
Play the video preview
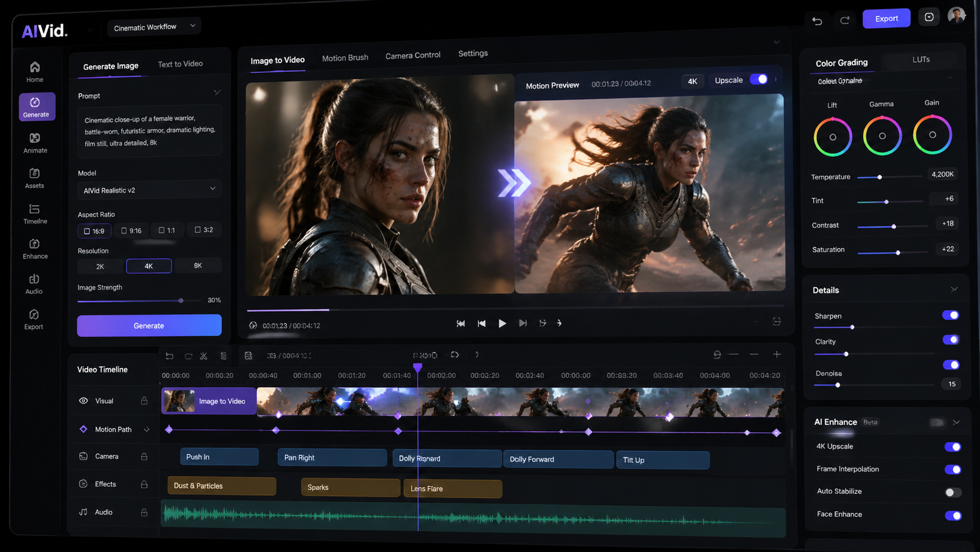pyautogui.click(x=502, y=323)
